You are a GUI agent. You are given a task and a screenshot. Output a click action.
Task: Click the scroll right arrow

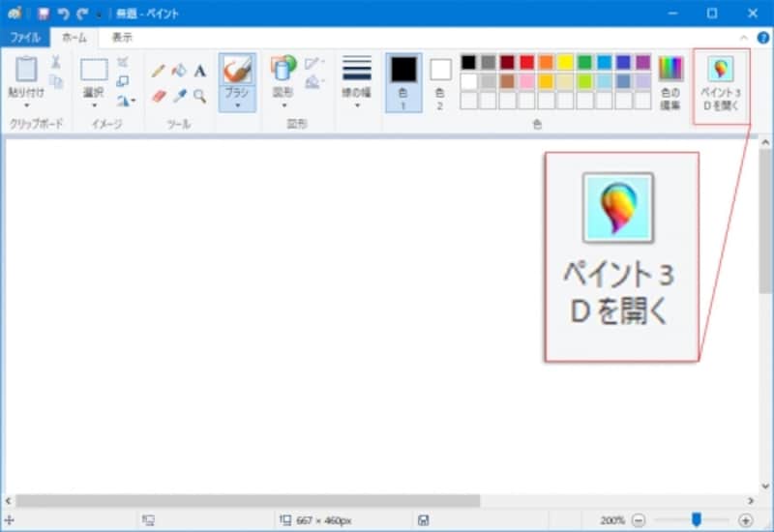point(751,500)
